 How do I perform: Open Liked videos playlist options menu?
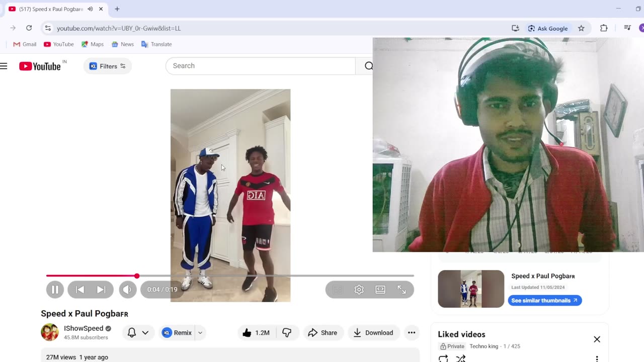[x=597, y=359]
